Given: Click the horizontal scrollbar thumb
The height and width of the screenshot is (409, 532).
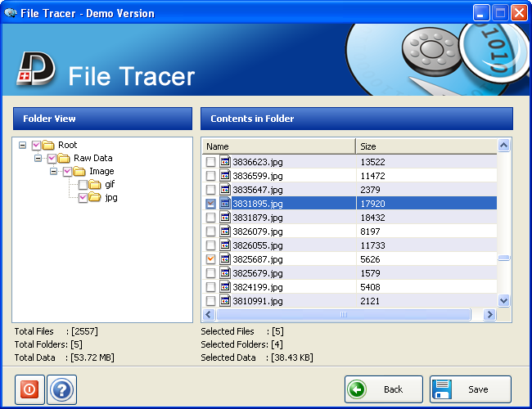Looking at the screenshot, I should tap(344, 315).
